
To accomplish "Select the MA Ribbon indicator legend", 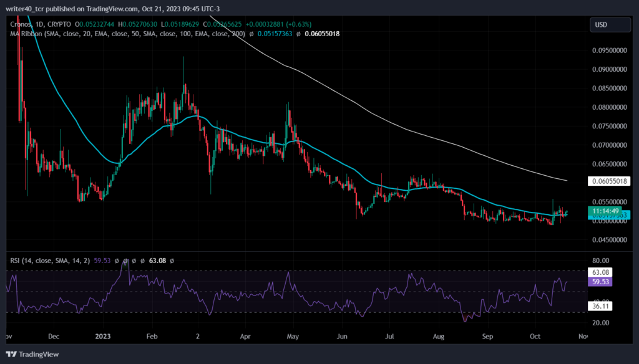I will click(x=127, y=34).
